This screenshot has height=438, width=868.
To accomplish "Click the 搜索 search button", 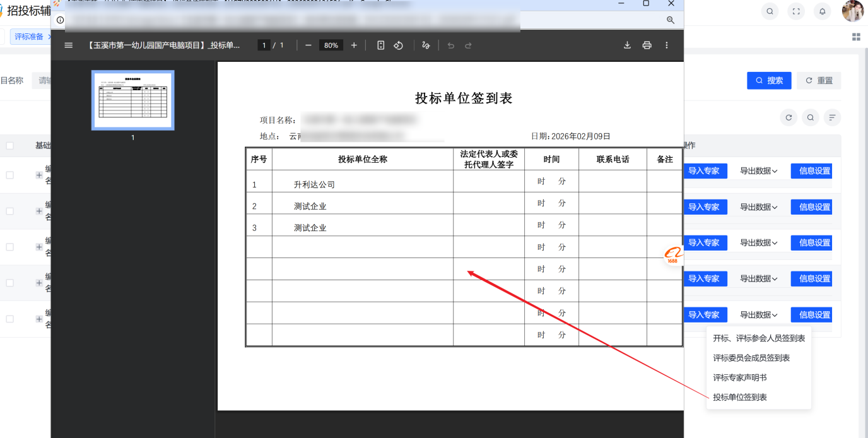I will (768, 80).
